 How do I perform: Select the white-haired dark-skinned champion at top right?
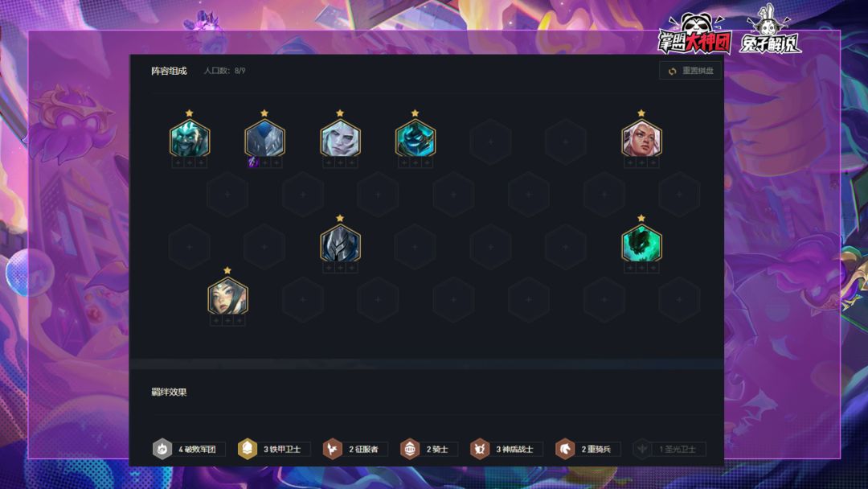tap(641, 139)
